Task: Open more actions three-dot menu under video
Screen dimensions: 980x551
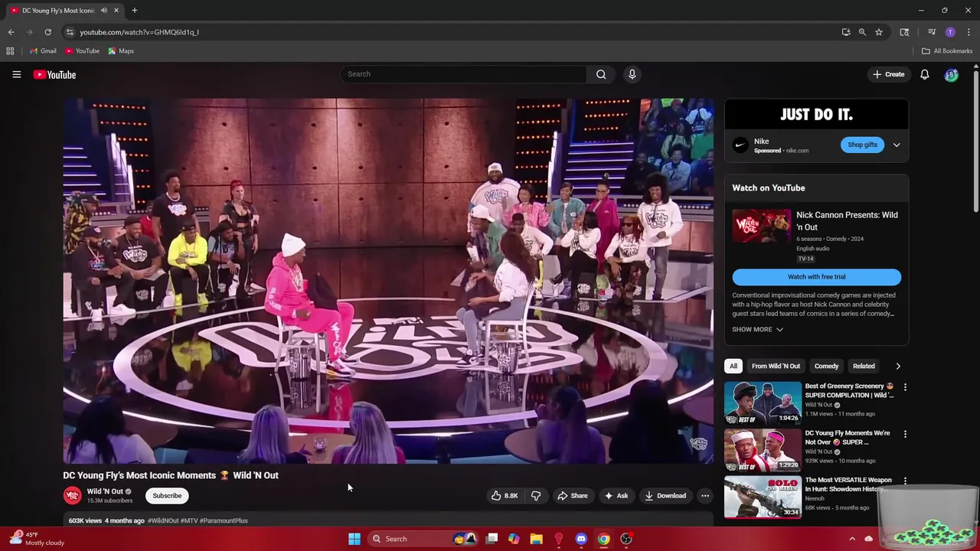Action: pos(705,496)
